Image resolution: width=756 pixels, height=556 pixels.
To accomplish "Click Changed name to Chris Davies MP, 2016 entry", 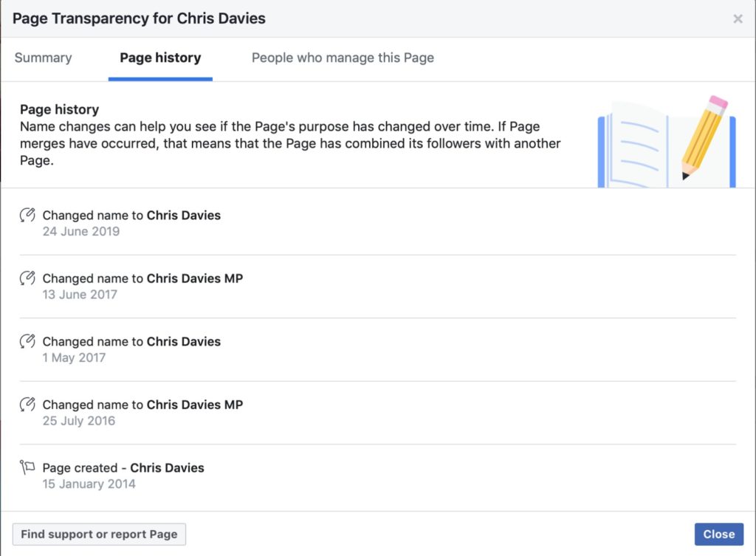I will tap(142, 405).
